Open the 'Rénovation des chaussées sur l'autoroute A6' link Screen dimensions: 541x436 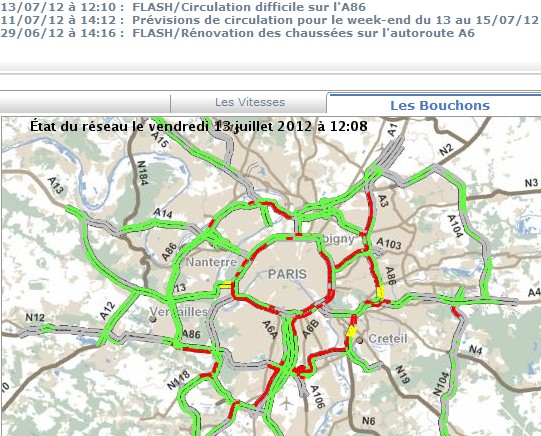(x=303, y=33)
